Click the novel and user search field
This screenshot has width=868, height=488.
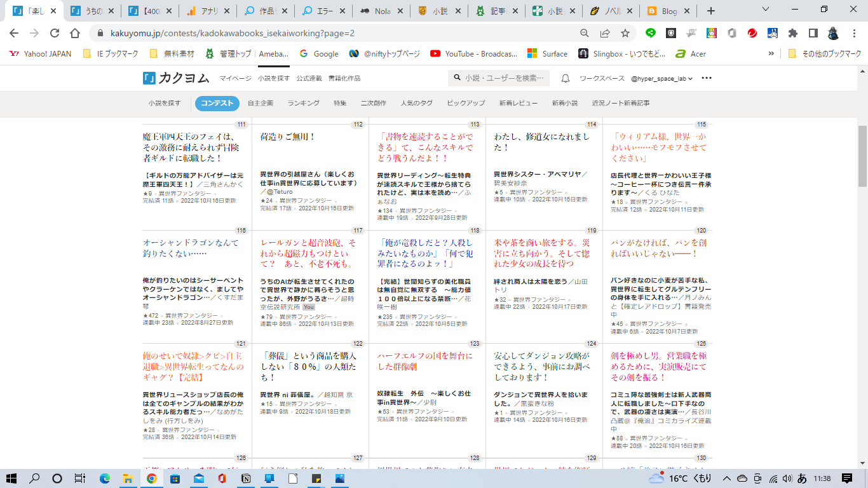pyautogui.click(x=499, y=78)
